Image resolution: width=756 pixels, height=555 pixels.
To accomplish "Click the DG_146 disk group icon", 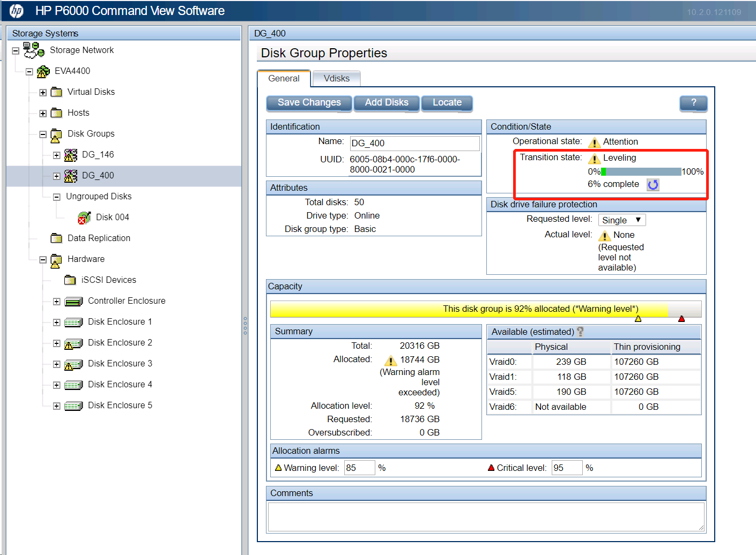I will (71, 155).
